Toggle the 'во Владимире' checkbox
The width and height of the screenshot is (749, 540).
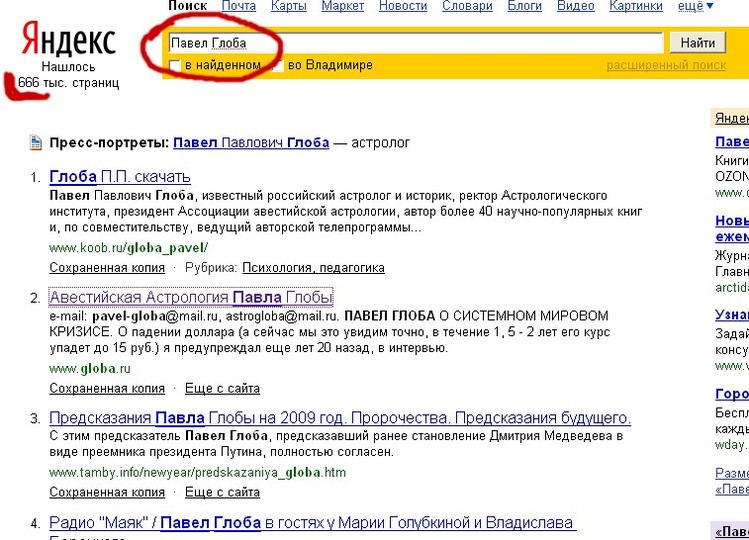tap(278, 65)
